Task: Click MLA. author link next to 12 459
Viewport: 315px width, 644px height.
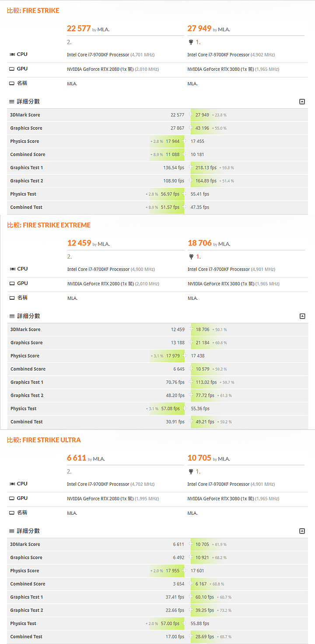Action: tap(104, 244)
